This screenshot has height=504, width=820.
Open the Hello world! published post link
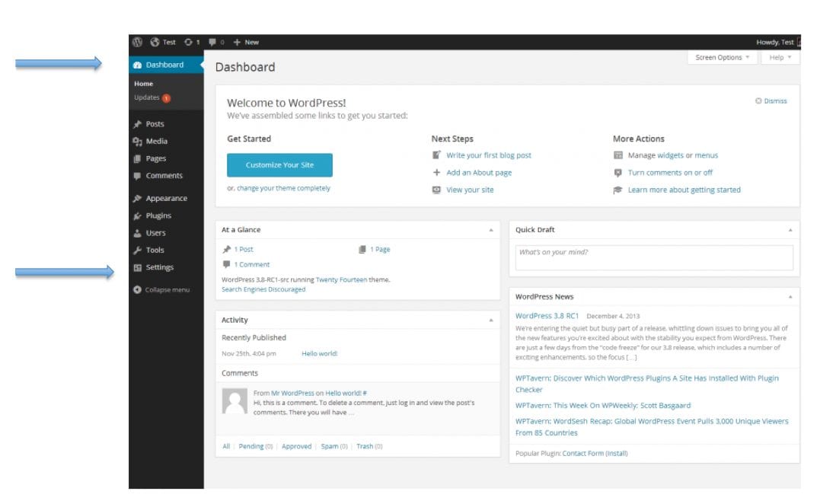(320, 353)
